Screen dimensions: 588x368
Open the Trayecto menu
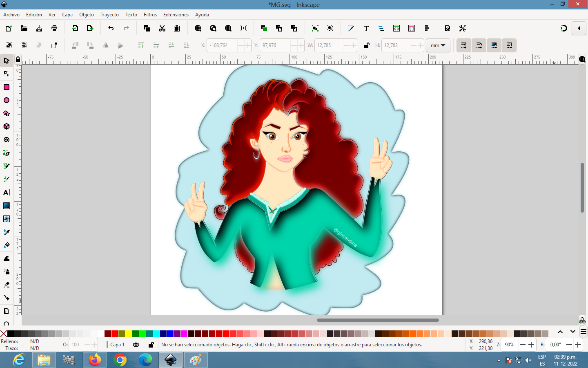click(x=109, y=14)
